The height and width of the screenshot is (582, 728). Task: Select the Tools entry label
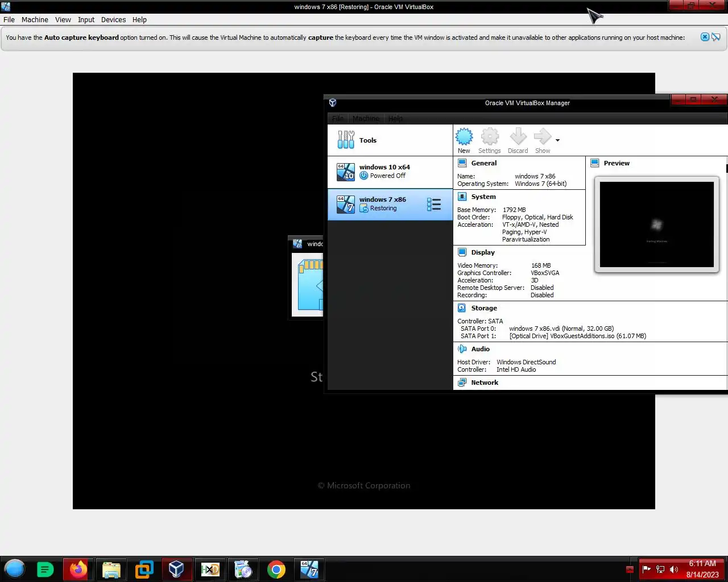[x=368, y=140]
